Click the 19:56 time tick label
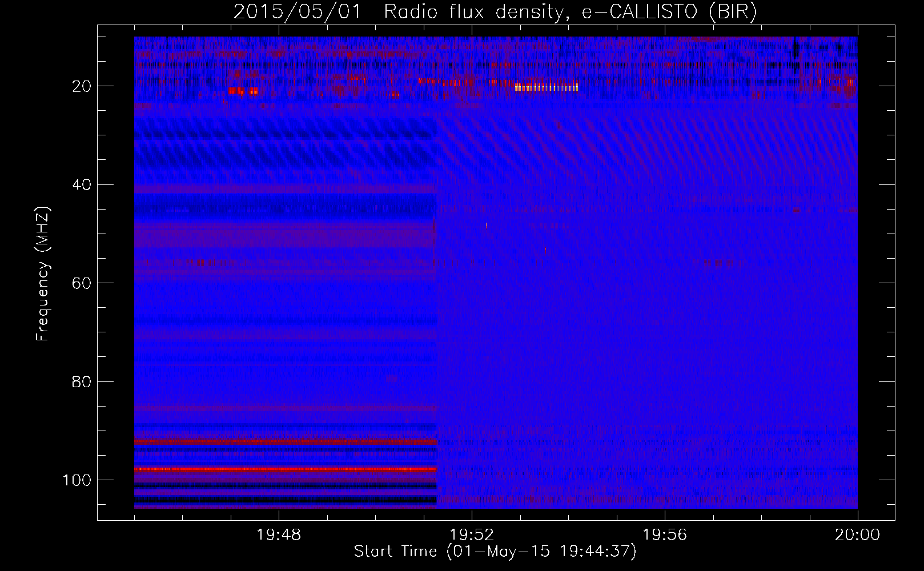 (x=665, y=535)
